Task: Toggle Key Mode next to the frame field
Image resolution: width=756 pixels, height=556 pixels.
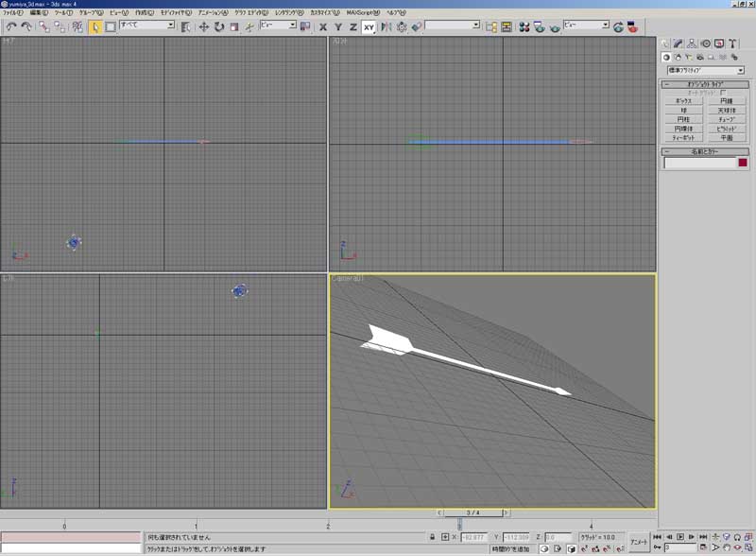Action: coord(658,547)
